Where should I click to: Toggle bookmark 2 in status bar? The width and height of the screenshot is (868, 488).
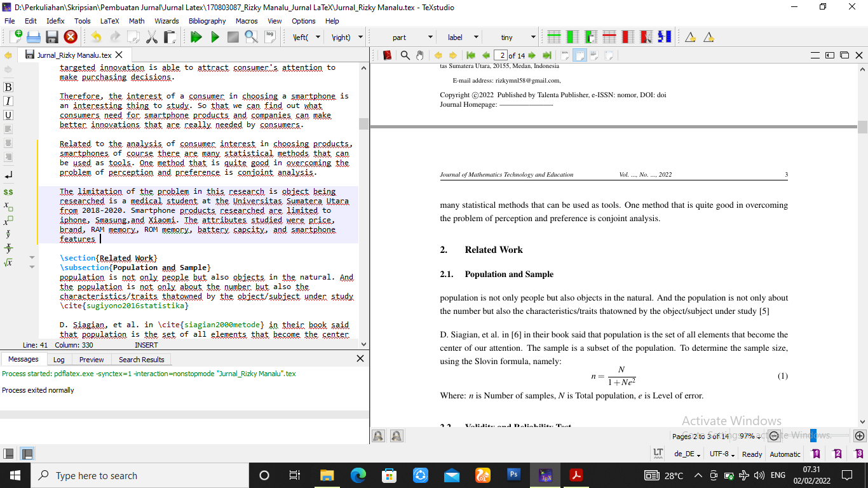coord(837,453)
